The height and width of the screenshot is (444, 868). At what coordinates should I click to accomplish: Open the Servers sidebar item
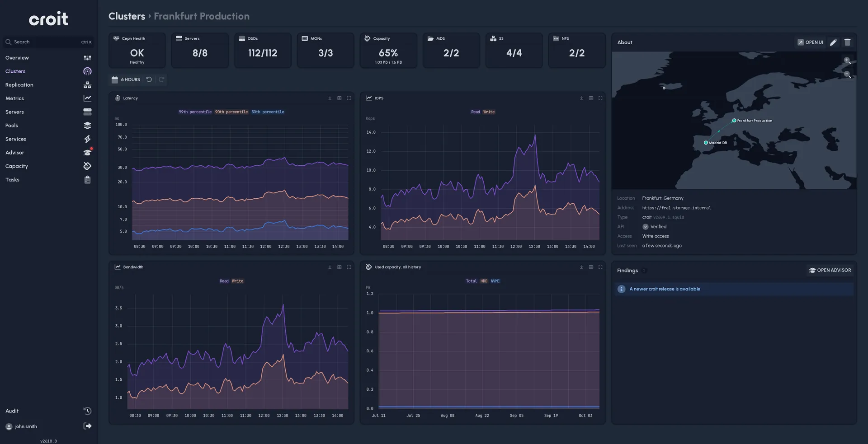pyautogui.click(x=48, y=112)
